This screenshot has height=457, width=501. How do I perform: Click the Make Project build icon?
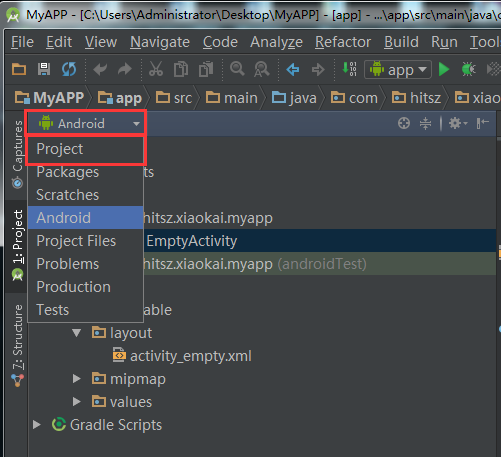click(349, 69)
